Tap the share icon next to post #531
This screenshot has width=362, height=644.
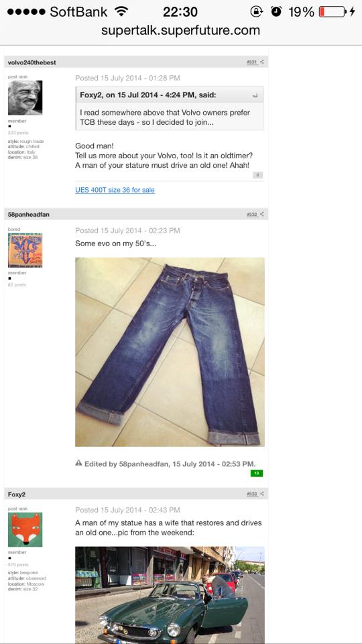(x=262, y=62)
